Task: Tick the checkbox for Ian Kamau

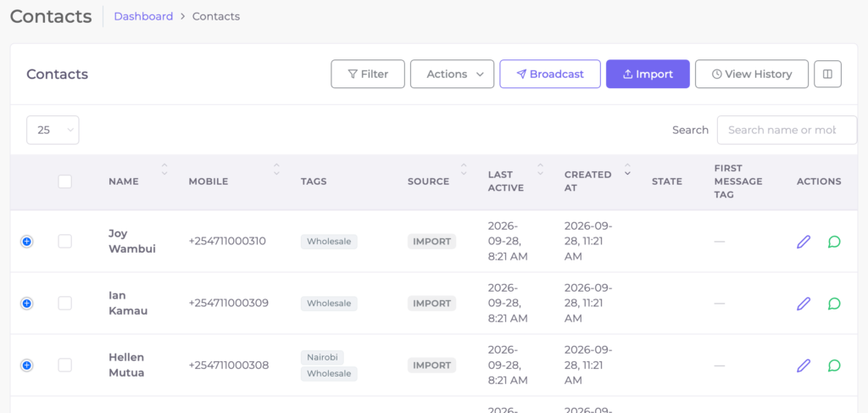Action: tap(64, 304)
